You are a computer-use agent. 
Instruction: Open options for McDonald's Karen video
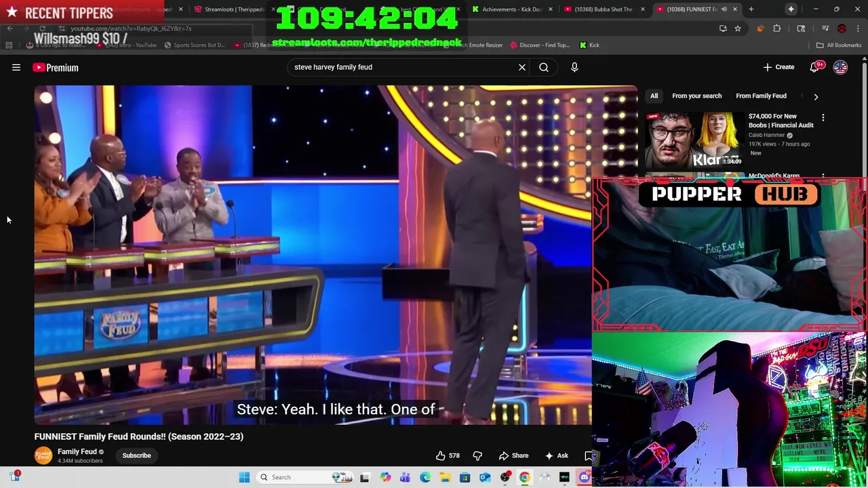click(823, 176)
